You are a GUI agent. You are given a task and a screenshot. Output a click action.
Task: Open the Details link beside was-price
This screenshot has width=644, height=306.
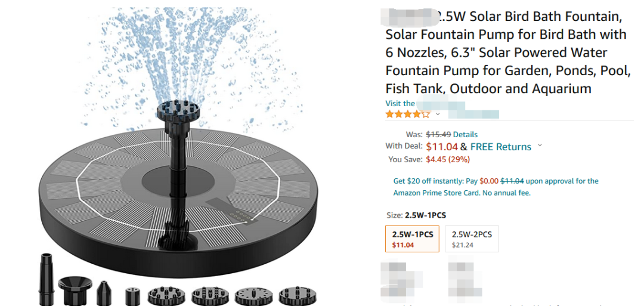(465, 134)
